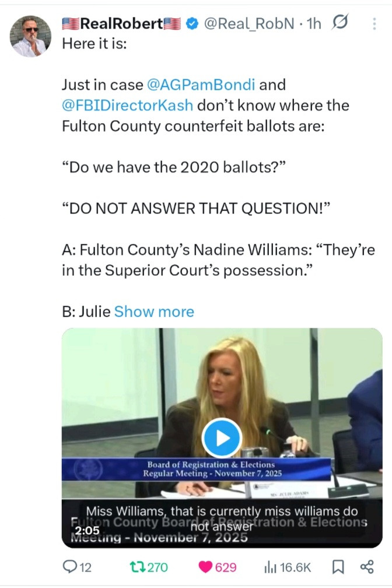Open the RealRobert display name
This screenshot has width=392, height=588.
(121, 23)
